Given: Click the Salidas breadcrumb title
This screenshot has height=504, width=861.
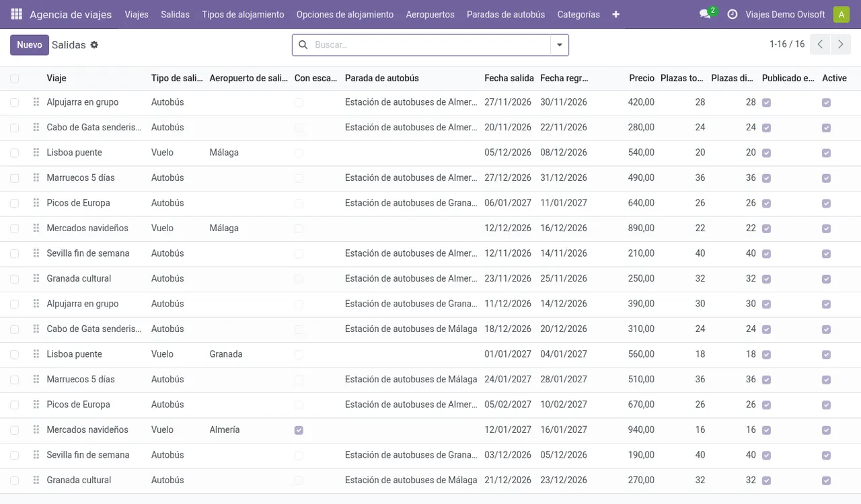Looking at the screenshot, I should click(69, 45).
